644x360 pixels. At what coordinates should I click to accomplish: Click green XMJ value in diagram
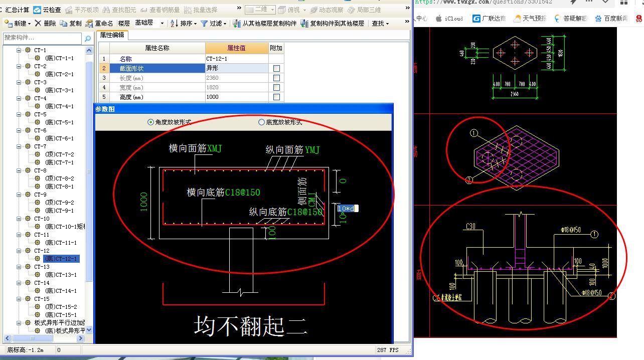[214, 148]
